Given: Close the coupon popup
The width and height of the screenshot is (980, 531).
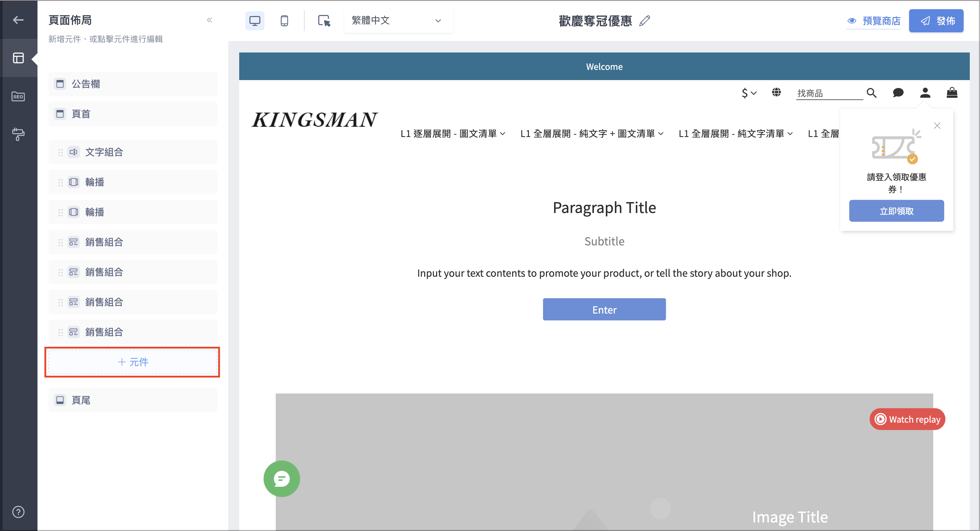Looking at the screenshot, I should click(x=937, y=126).
